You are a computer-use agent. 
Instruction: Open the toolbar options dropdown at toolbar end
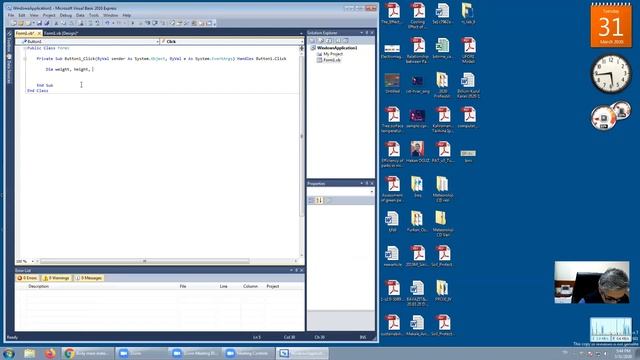point(215,24)
